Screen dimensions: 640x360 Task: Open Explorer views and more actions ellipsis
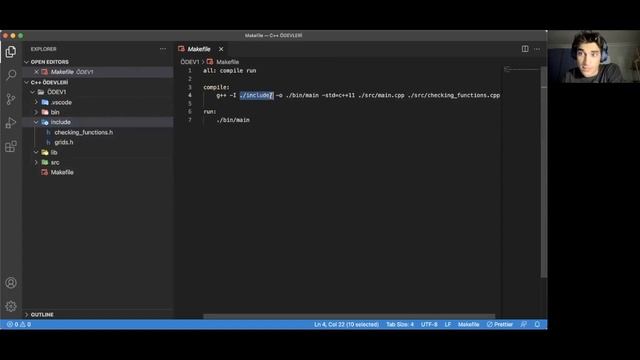click(163, 49)
